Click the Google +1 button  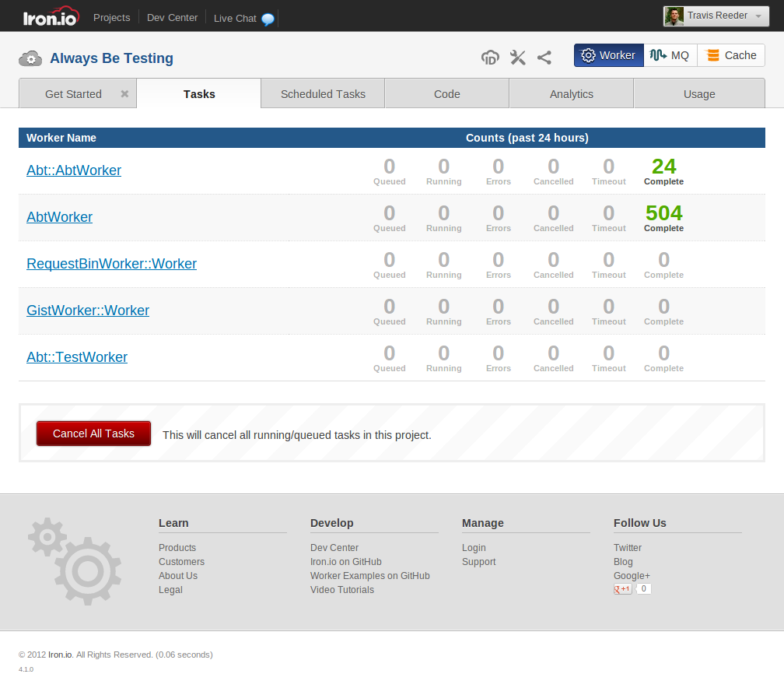coord(623,589)
